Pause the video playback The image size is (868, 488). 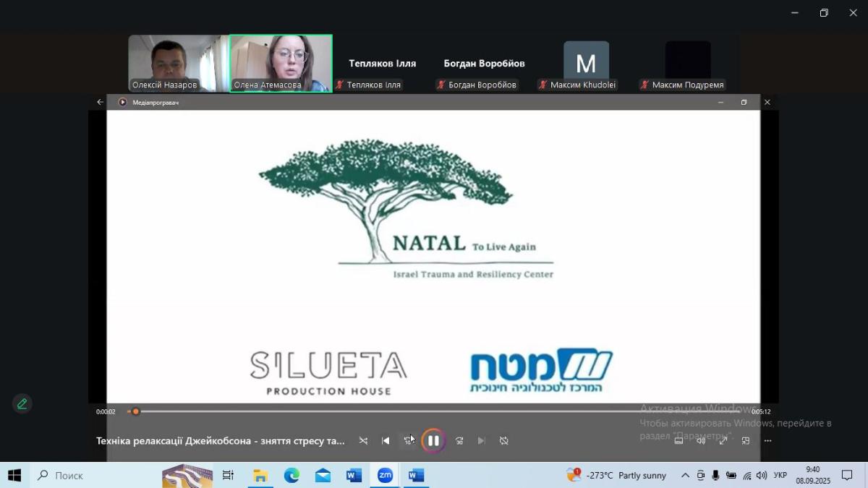pos(433,440)
